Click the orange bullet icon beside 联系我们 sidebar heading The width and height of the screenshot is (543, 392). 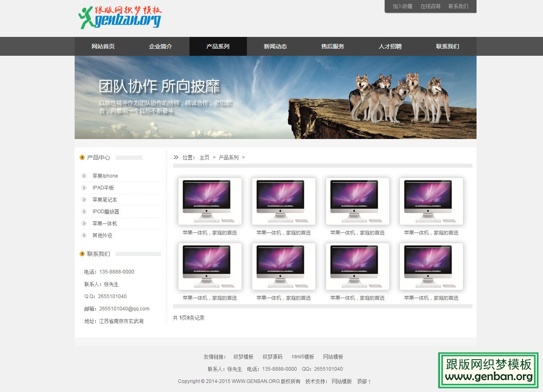82,254
